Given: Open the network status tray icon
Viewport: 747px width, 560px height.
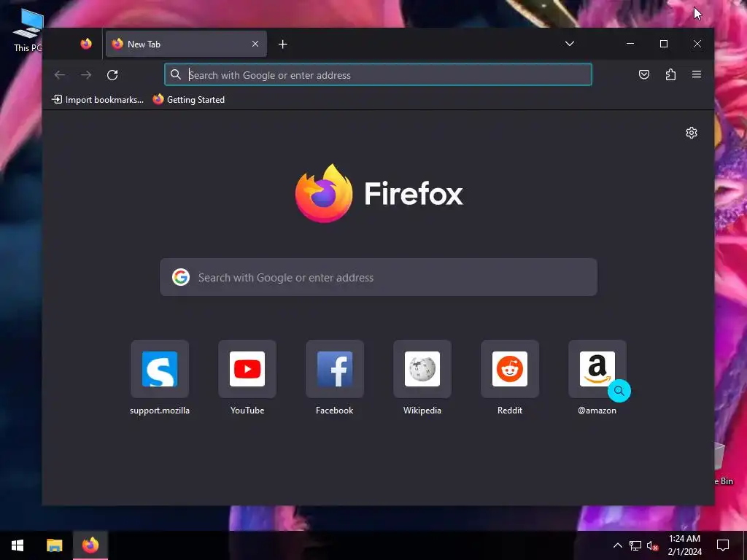Looking at the screenshot, I should coord(635,545).
